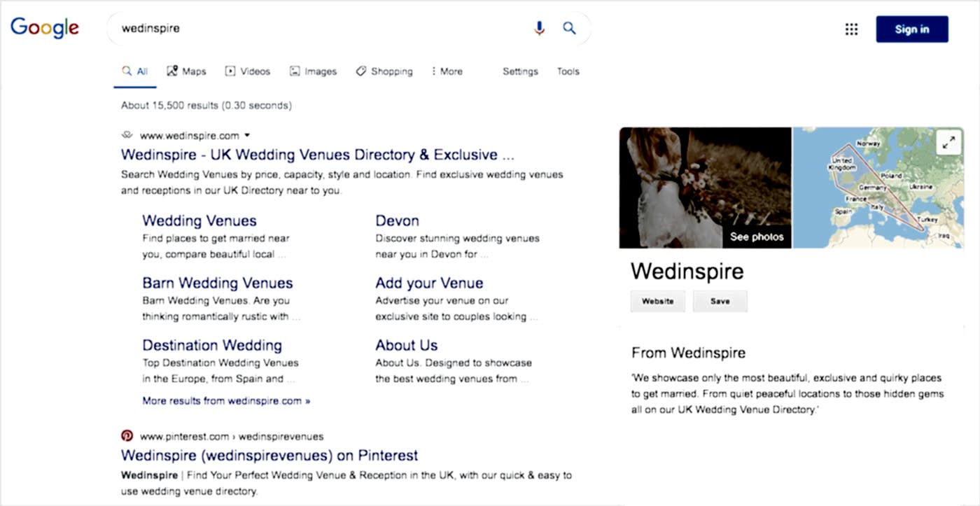This screenshot has width=980, height=506.
Task: Open the dropdown arrow beside www.wedinspire.com
Action: pyautogui.click(x=247, y=136)
